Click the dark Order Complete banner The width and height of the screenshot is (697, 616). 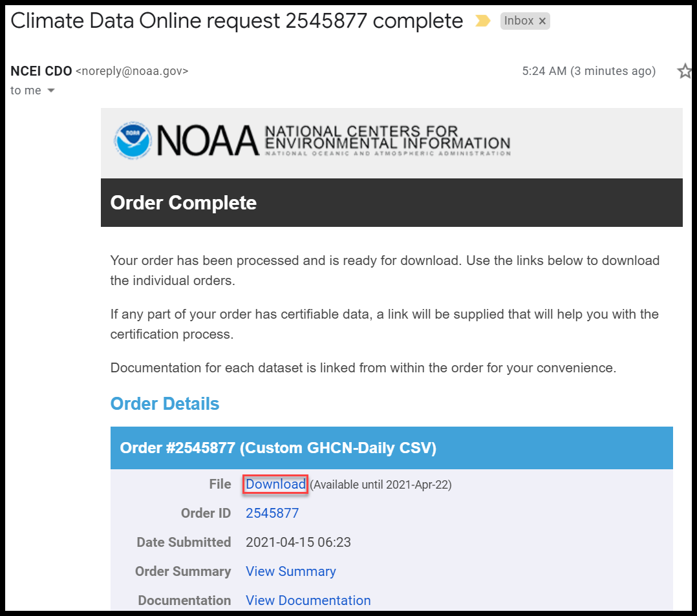tap(391, 203)
